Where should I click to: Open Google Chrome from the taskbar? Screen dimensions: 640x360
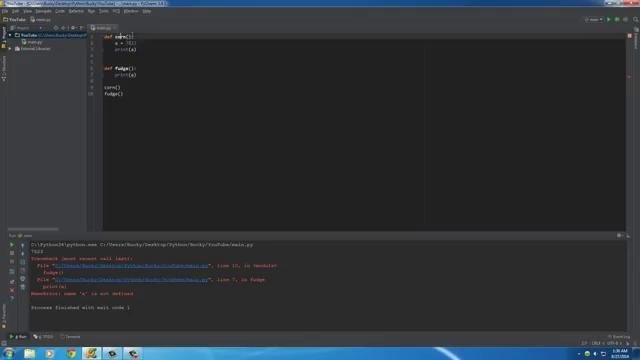(x=71, y=353)
